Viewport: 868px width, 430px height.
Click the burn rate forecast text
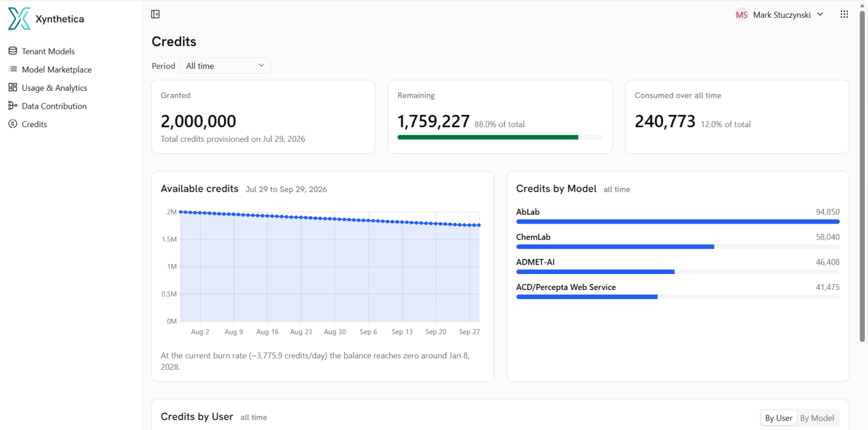(x=315, y=361)
